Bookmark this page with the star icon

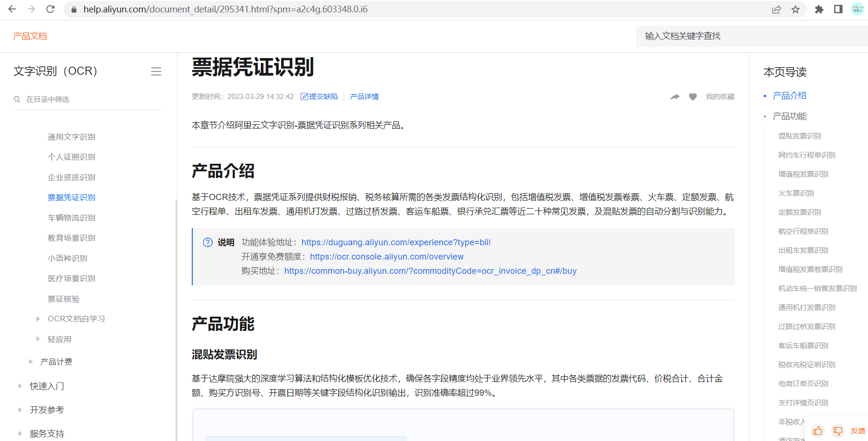tap(796, 10)
